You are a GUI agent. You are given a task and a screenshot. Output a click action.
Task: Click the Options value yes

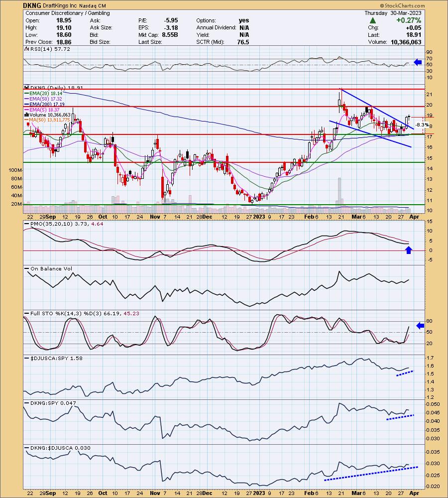point(244,20)
